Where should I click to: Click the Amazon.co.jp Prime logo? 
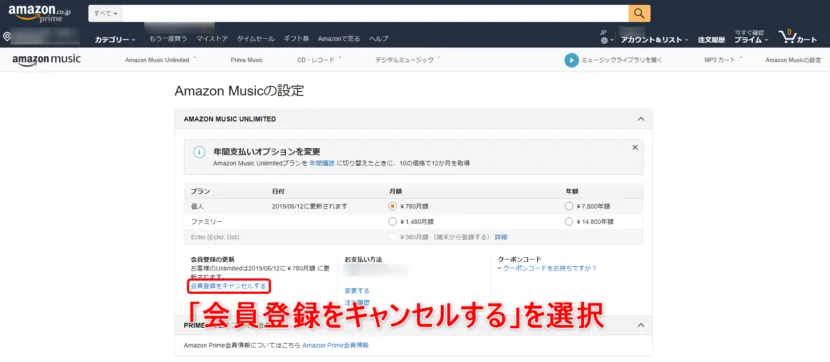click(x=39, y=13)
